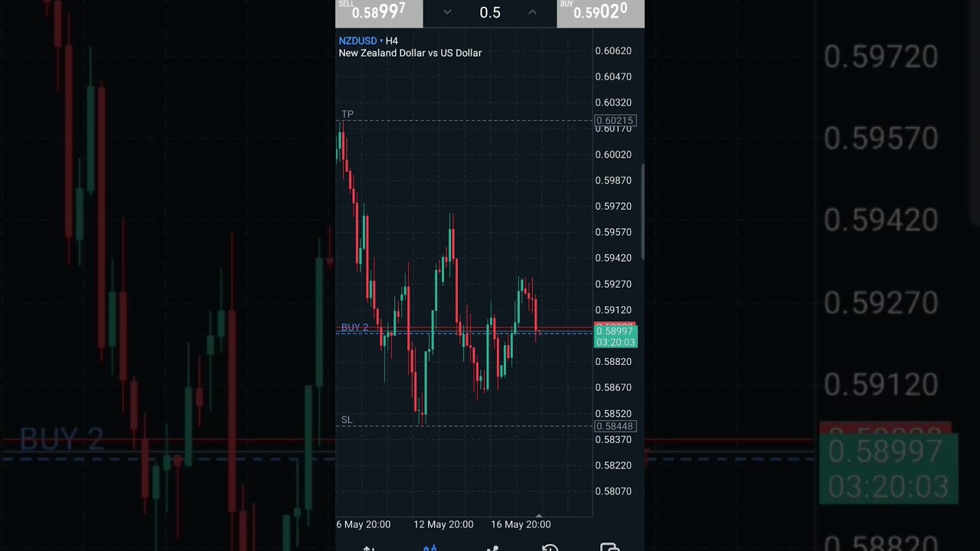
Task: Tap the SELL price button
Action: [x=379, y=13]
